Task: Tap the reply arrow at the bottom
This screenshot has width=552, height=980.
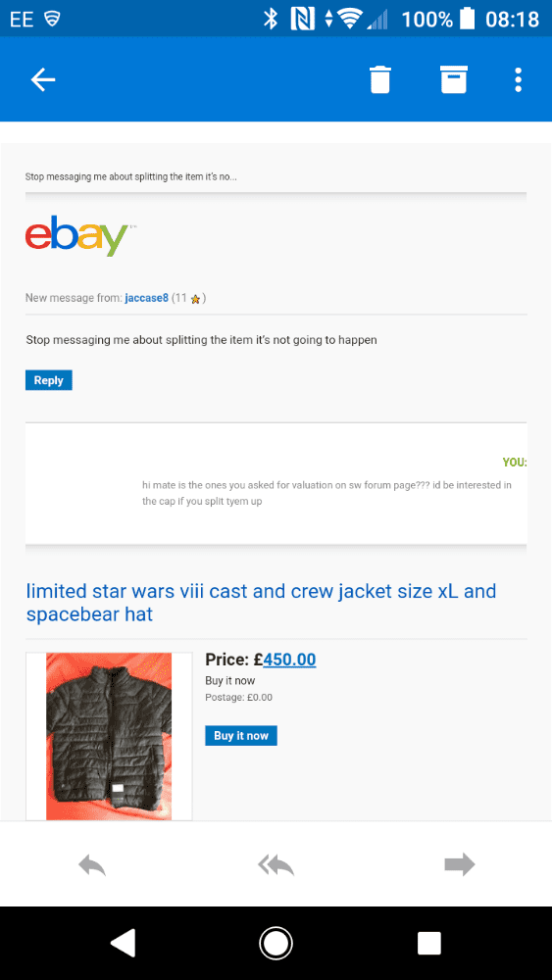Action: click(92, 865)
